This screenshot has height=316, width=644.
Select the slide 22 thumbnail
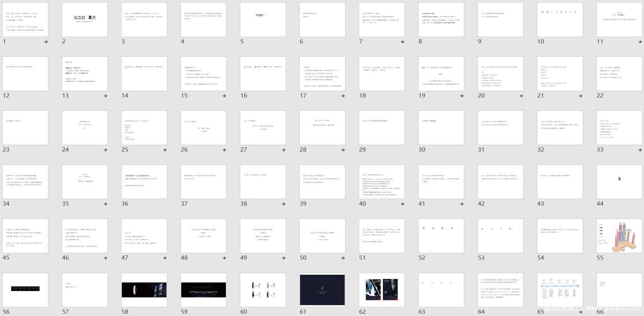619,74
